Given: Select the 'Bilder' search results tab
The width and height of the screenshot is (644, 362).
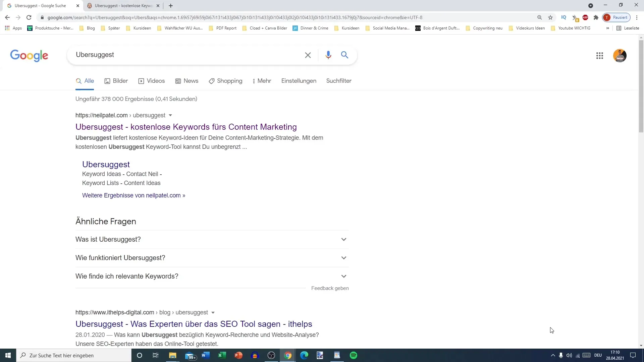Looking at the screenshot, I should click(x=116, y=80).
